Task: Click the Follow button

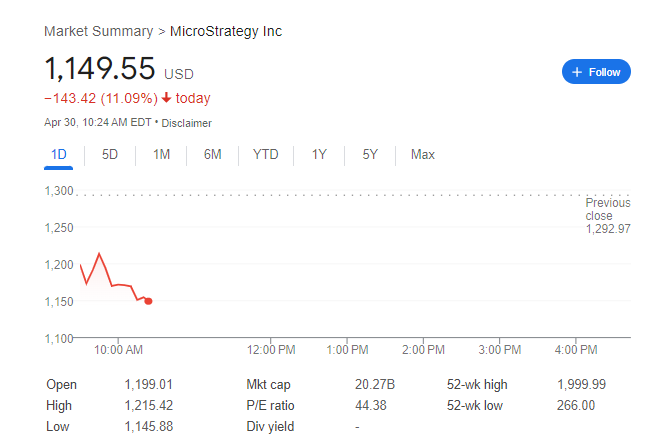Action: tap(596, 72)
